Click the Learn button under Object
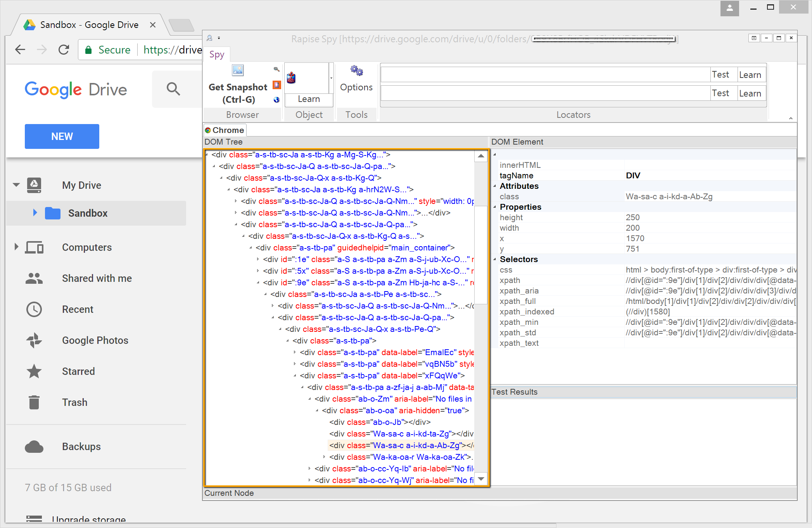Image resolution: width=812 pixels, height=528 pixels. tap(309, 99)
